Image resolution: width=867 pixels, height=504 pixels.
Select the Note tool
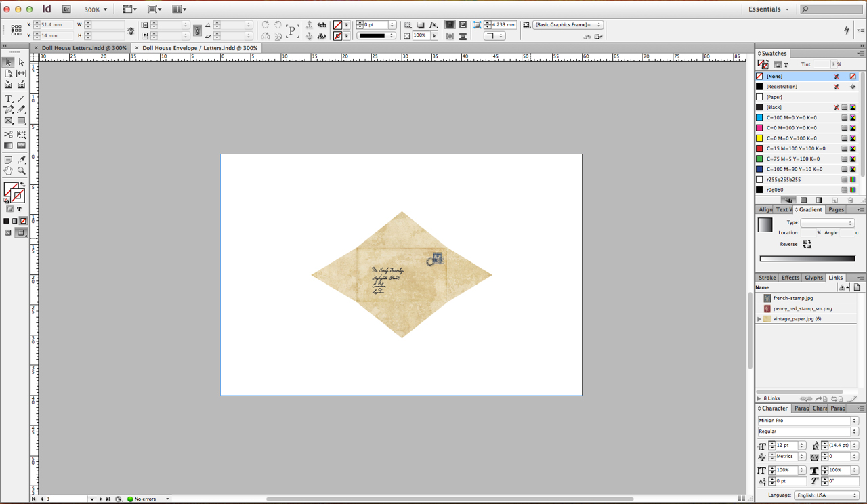tap(8, 160)
